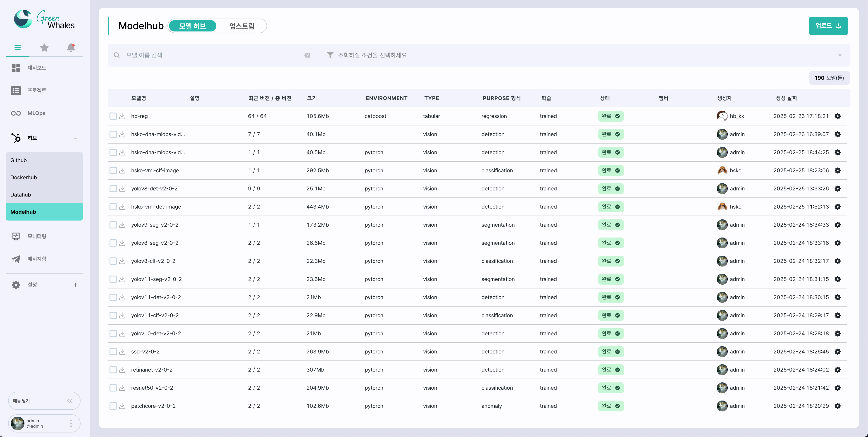This screenshot has width=868, height=437.
Task: Select checkbox for yolov9-seg-v2-0-2
Action: click(x=113, y=225)
